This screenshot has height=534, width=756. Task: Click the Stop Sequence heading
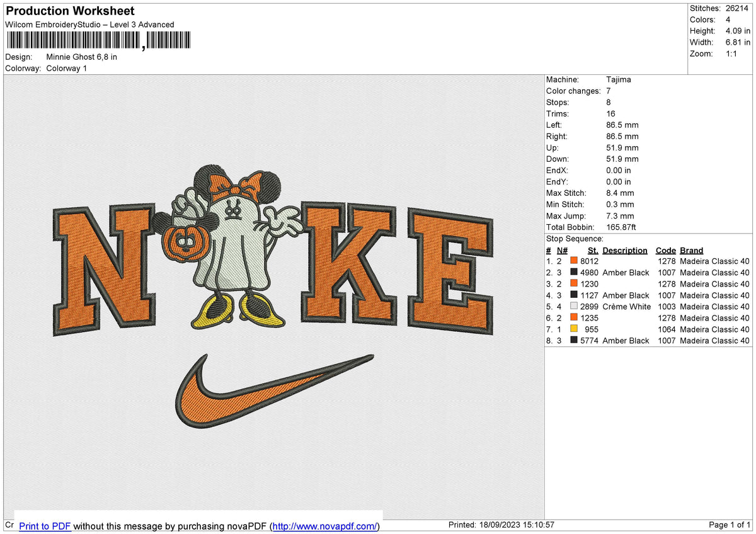click(575, 239)
